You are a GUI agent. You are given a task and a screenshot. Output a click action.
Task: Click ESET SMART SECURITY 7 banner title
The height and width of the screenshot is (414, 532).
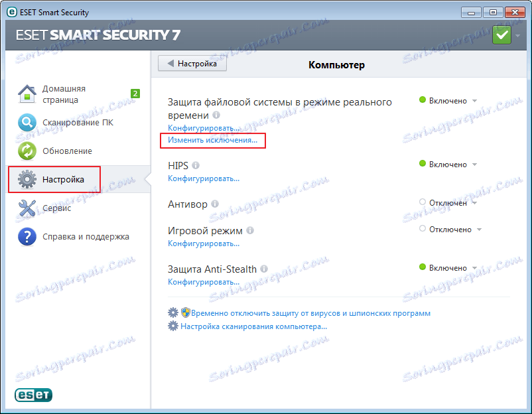pos(98,35)
